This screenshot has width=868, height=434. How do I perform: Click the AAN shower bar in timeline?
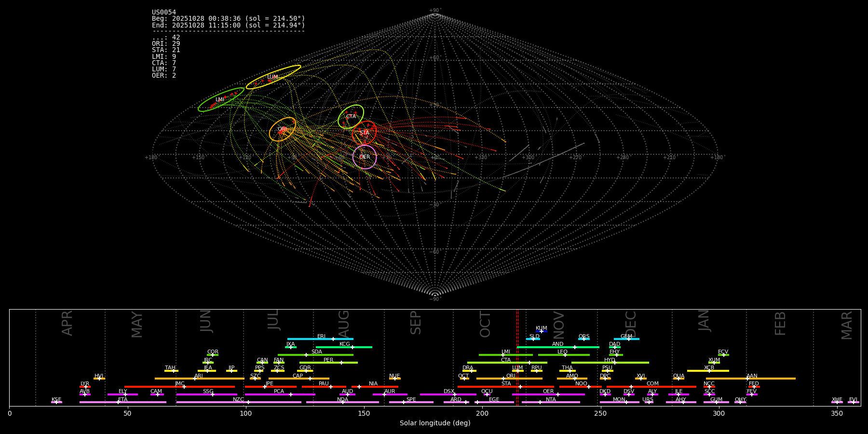751,379
